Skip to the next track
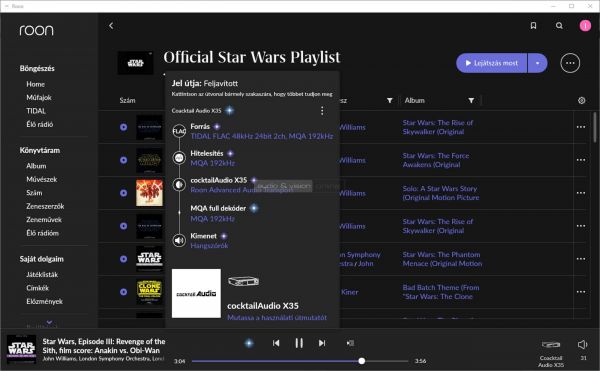The width and height of the screenshot is (600, 371). coord(322,343)
